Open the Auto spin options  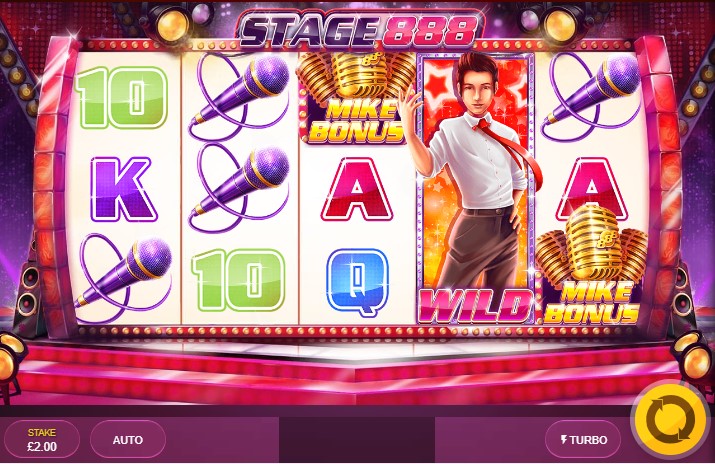(128, 440)
